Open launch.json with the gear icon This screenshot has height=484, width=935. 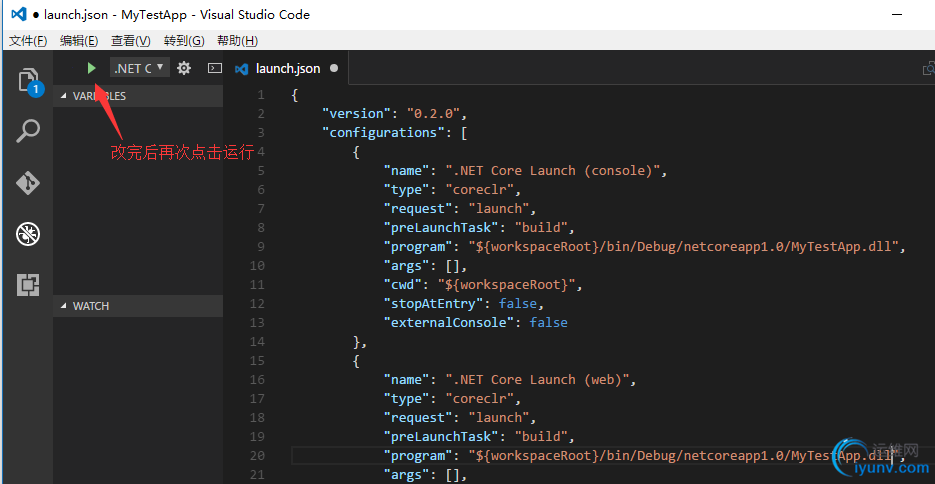point(184,69)
